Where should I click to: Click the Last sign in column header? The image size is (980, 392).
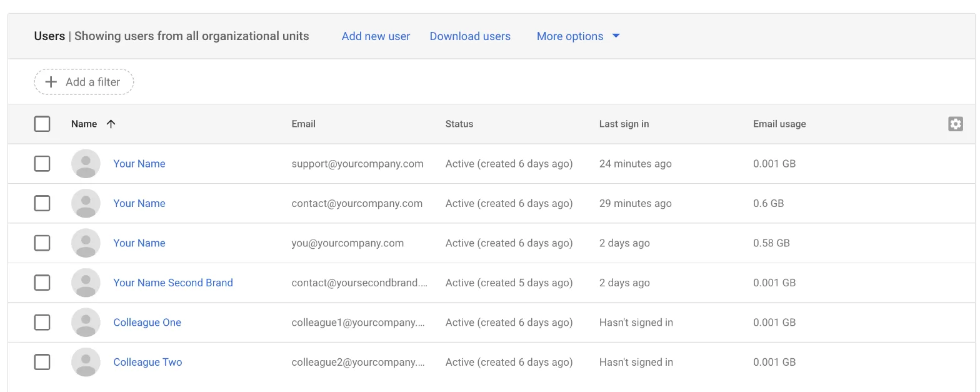point(624,124)
